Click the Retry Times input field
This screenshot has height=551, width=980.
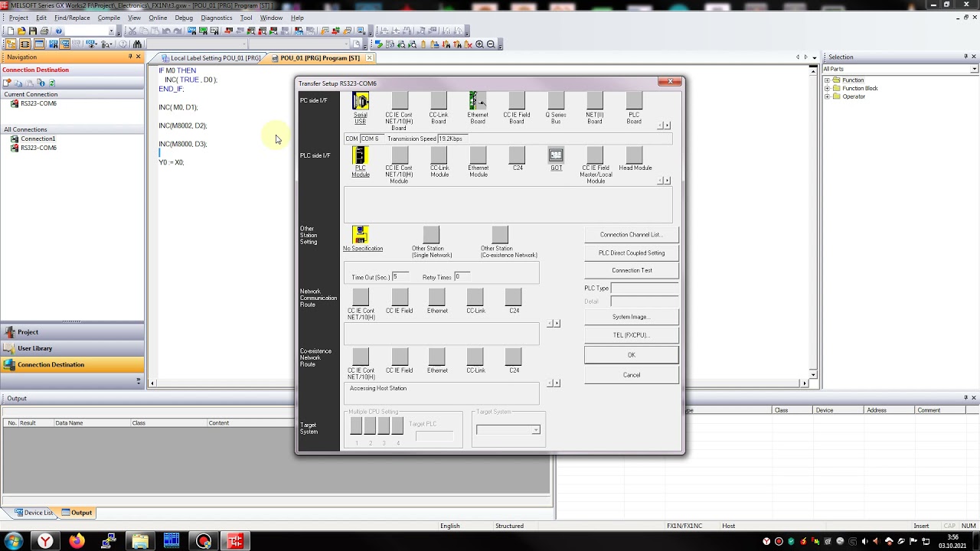[462, 276]
